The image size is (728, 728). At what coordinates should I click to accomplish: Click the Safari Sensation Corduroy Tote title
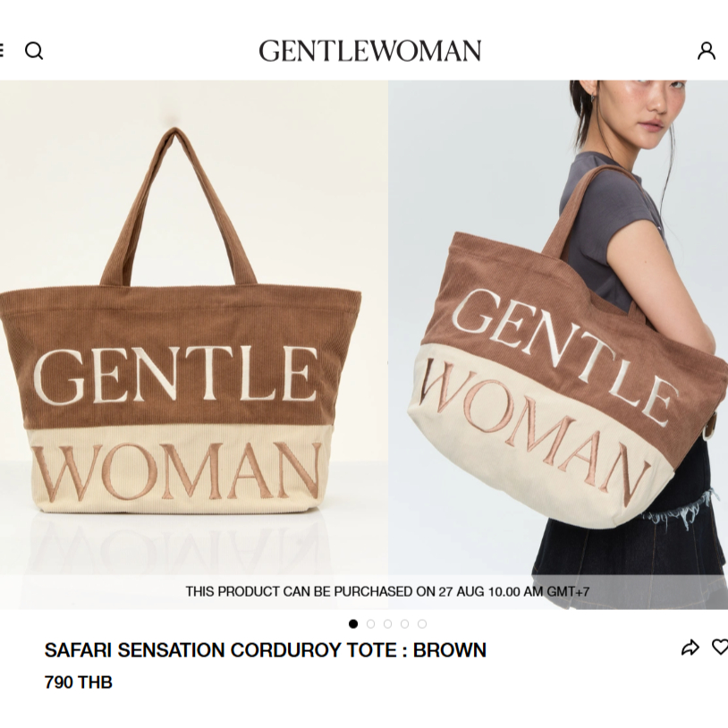pos(265,650)
